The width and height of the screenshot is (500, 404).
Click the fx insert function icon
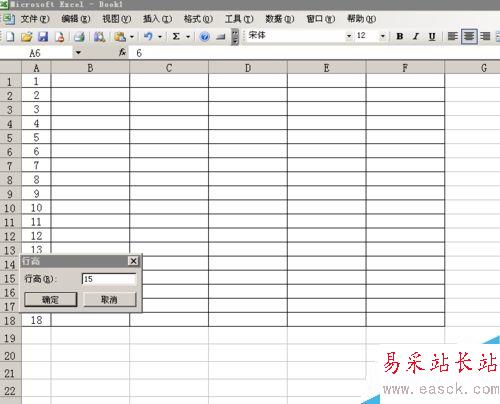(x=123, y=52)
